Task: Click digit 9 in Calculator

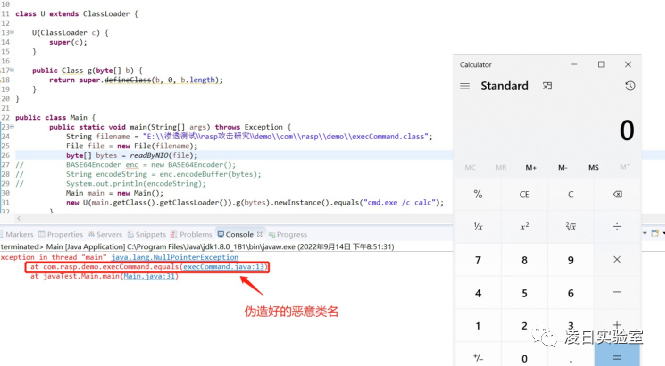Action: point(571,260)
